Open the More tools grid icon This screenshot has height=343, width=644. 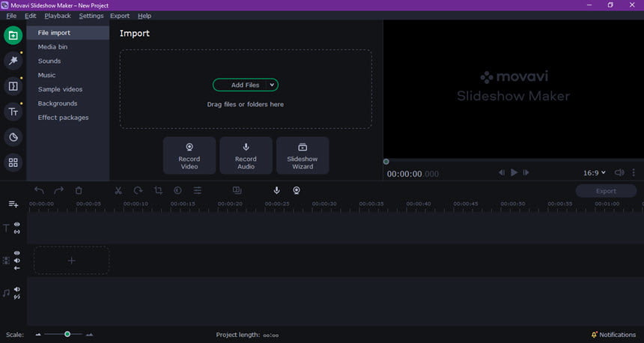13,163
